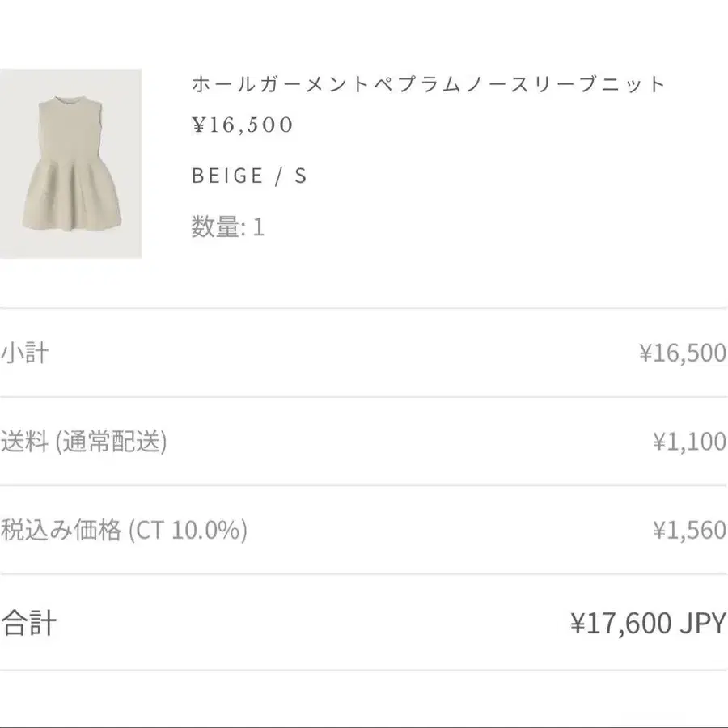Click the yen symbol of the total
Screen dimensions: 728x728
(x=578, y=624)
